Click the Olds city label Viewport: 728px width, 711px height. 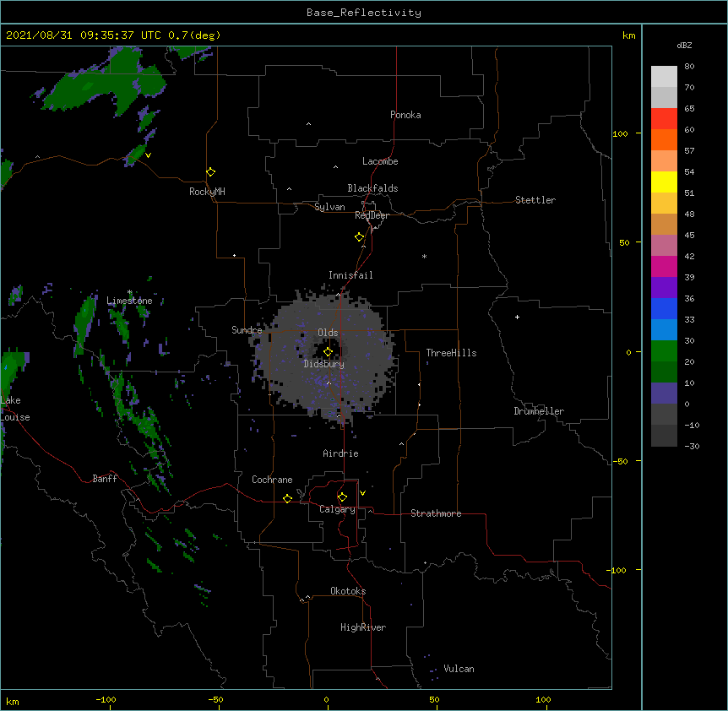click(328, 333)
